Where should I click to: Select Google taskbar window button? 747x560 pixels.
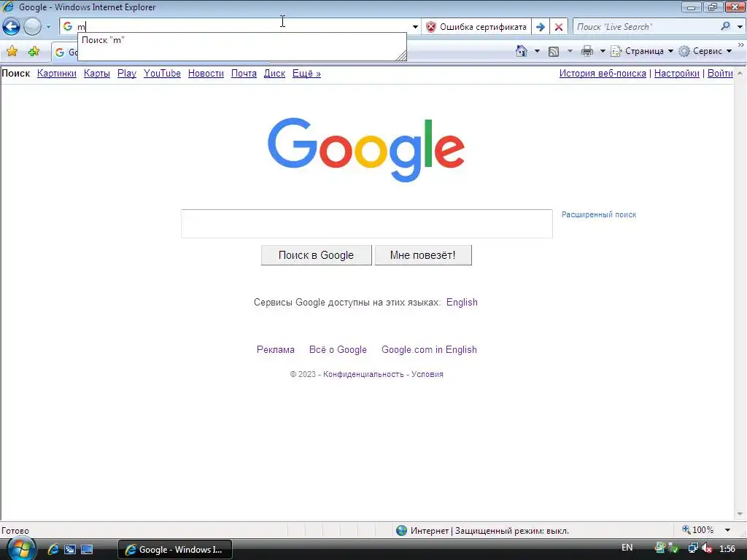pos(175,550)
